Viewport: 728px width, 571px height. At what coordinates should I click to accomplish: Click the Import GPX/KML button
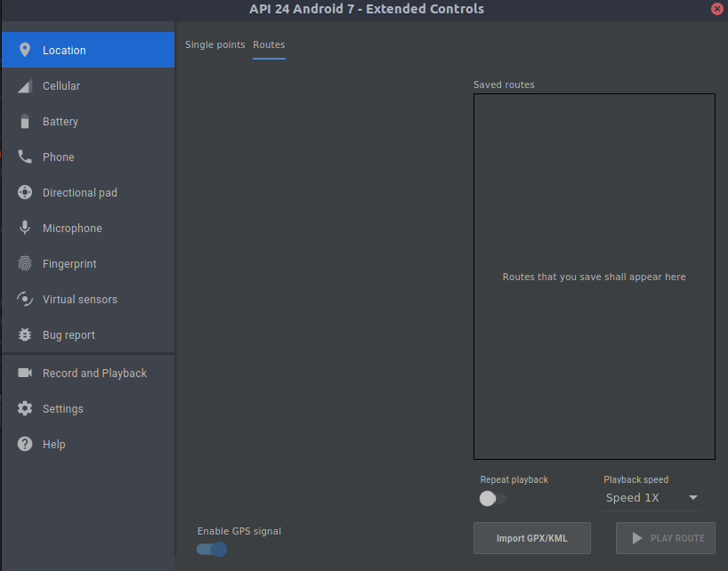point(532,538)
